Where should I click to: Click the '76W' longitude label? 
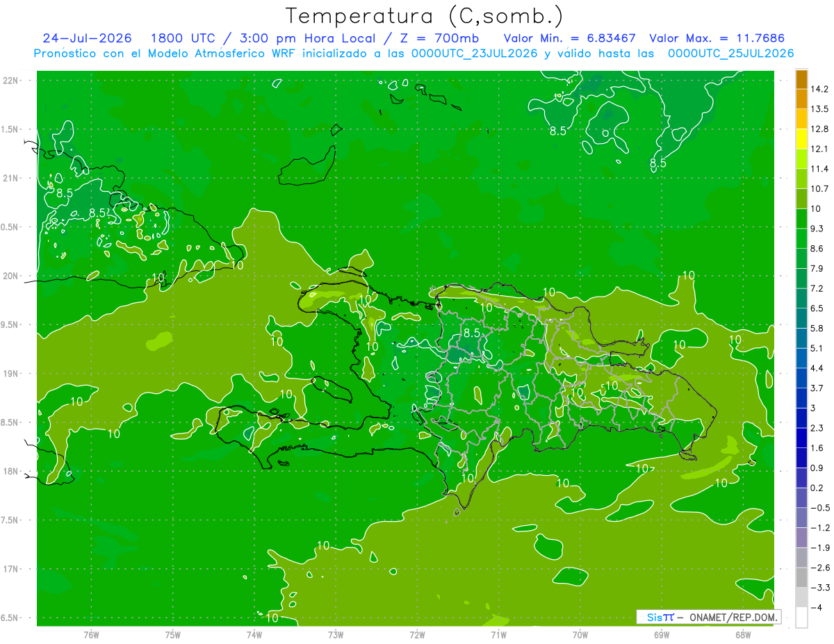91,634
